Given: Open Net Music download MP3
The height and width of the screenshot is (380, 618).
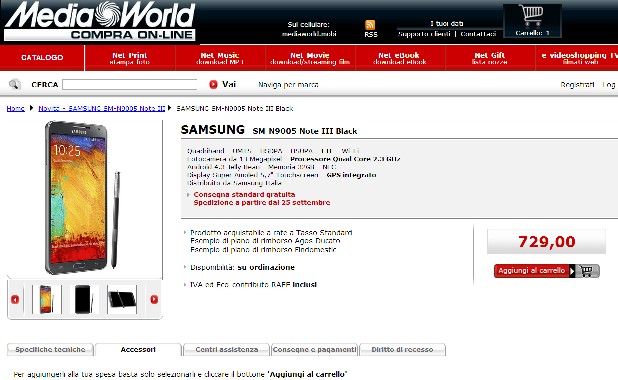Looking at the screenshot, I should pyautogui.click(x=220, y=58).
